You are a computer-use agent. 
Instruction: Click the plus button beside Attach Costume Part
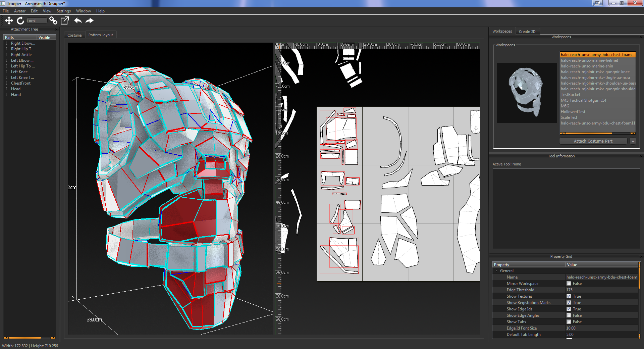click(x=633, y=141)
